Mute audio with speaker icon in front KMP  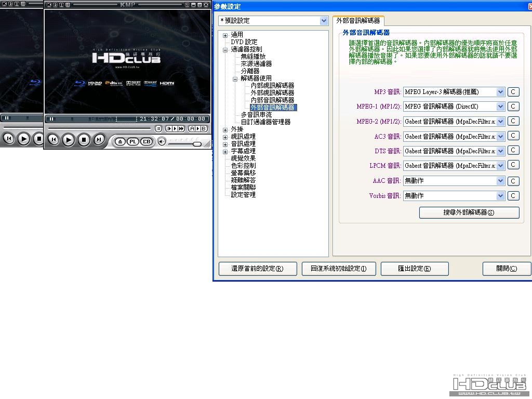(x=162, y=141)
